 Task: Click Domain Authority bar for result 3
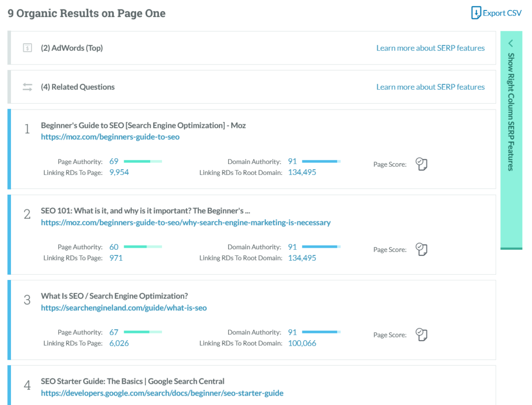(321, 332)
